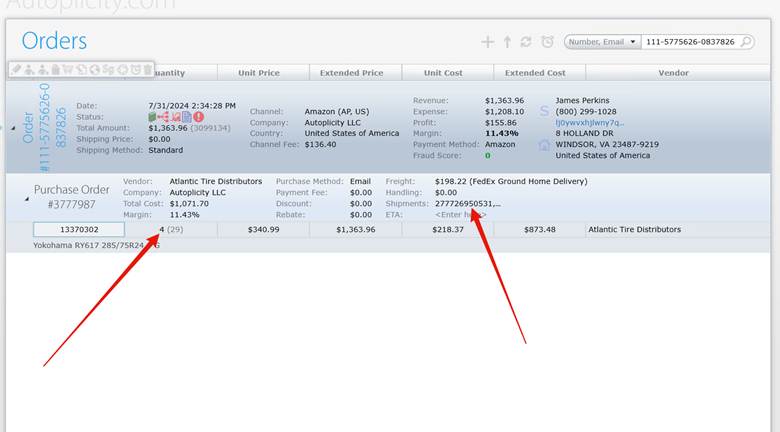Viewport: 780px width, 432px height.
Task: Click the Sp icon in floating toolbar
Action: [108, 69]
